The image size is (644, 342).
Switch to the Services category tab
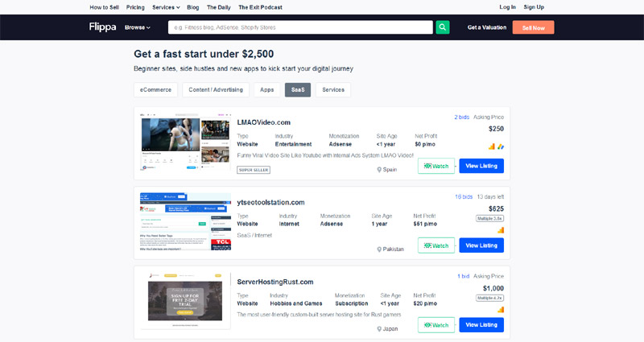pos(333,90)
